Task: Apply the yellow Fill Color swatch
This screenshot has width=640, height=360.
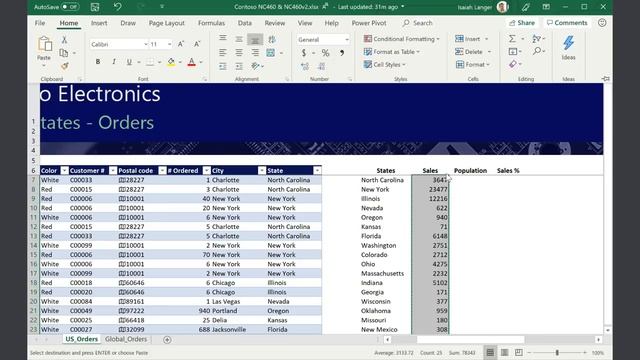Action: coord(171,62)
